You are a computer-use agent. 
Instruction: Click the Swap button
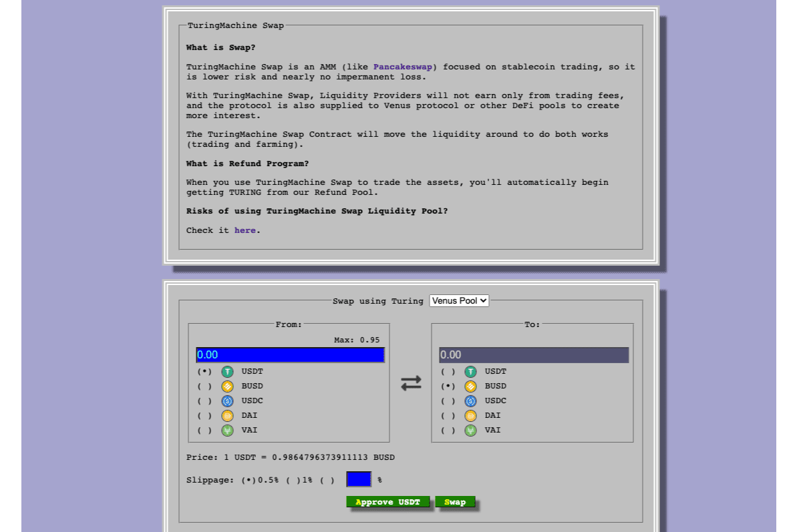point(454,502)
